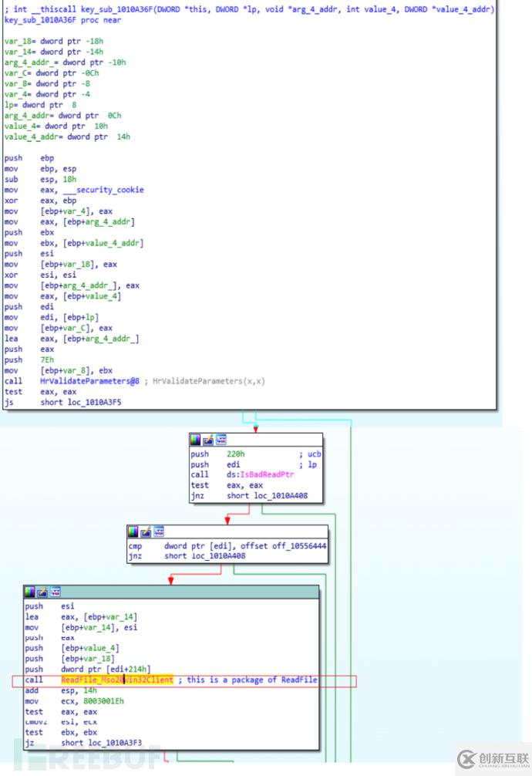Click color icon in the cmp node header
Viewport: 532px width, 776px height.
[133, 531]
